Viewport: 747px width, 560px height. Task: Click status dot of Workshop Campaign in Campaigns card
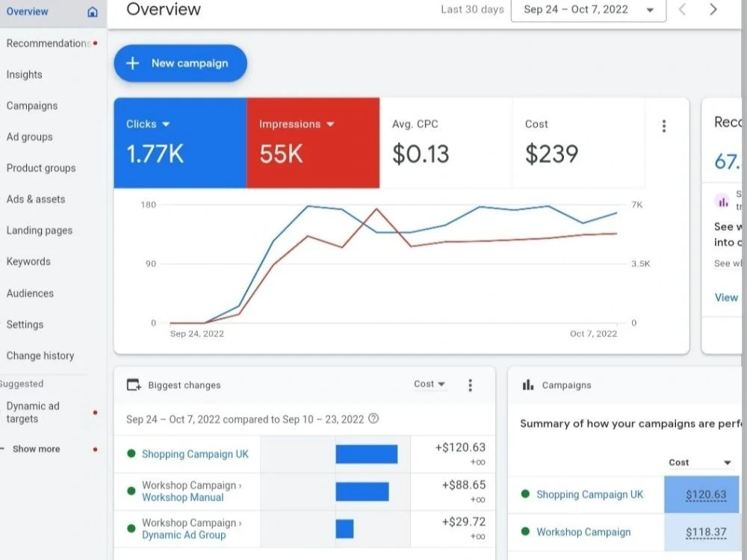coord(525,532)
